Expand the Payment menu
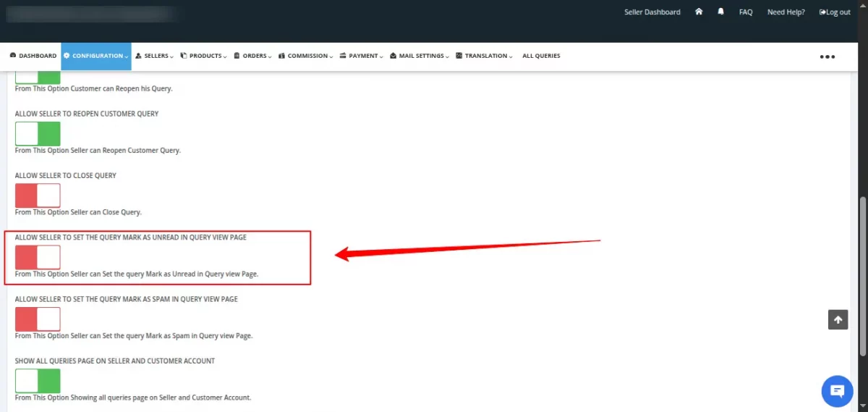The image size is (868, 412). (362, 56)
